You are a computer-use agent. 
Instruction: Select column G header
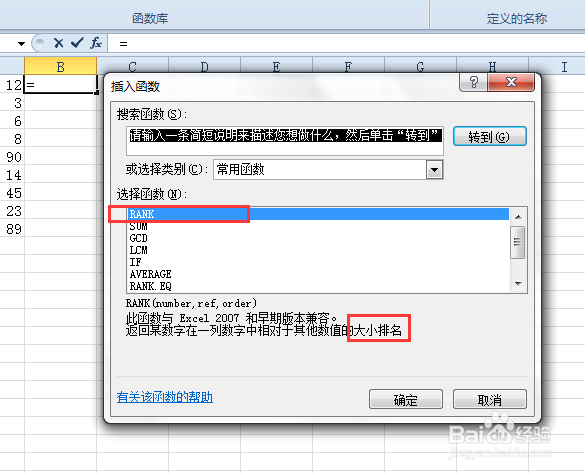pos(420,66)
